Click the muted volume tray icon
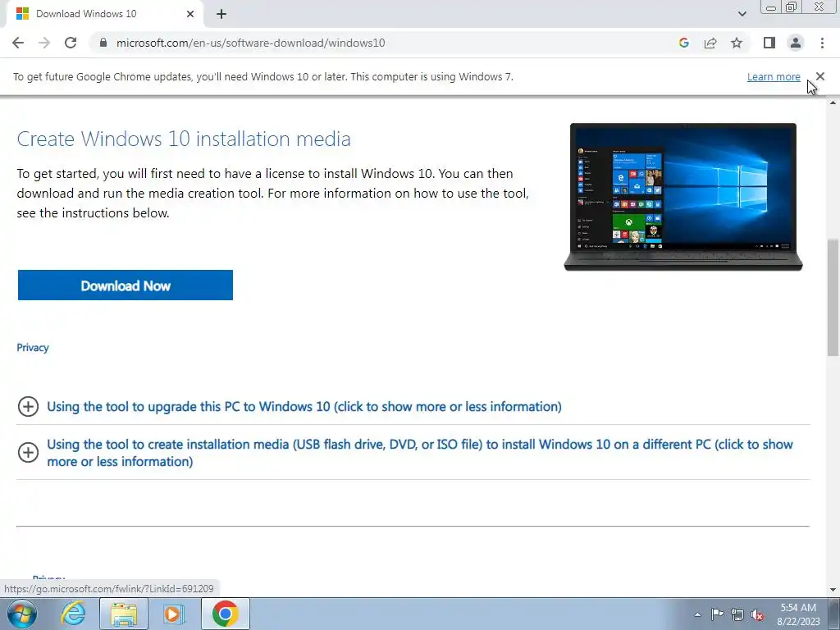The width and height of the screenshot is (840, 630). 757,615
